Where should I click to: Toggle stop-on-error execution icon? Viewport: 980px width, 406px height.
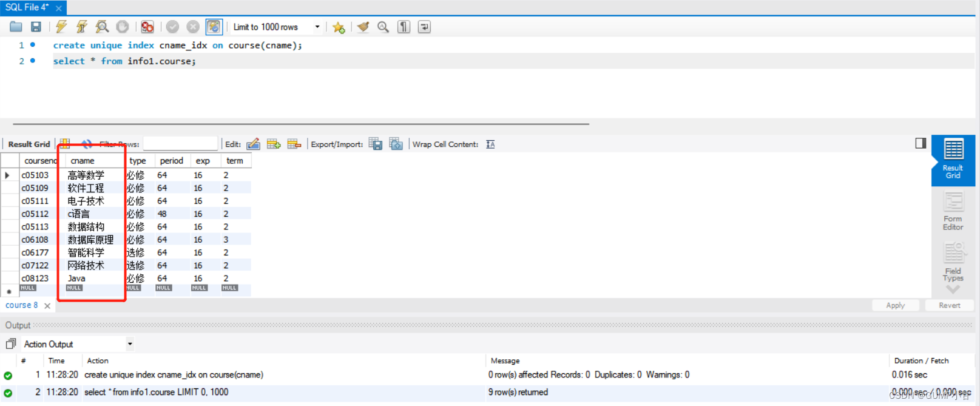[147, 27]
